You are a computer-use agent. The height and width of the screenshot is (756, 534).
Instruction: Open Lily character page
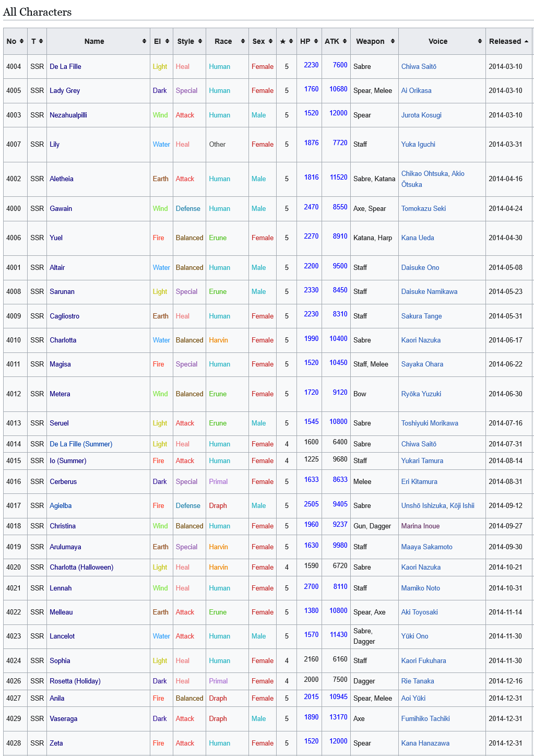(54, 144)
